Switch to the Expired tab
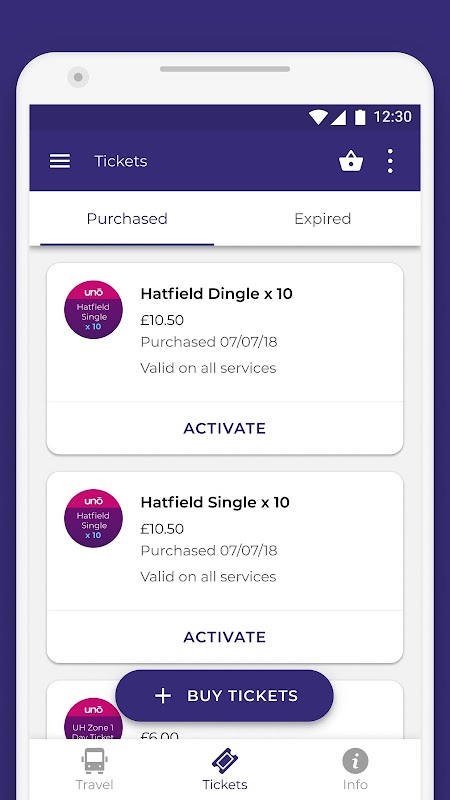 (322, 218)
